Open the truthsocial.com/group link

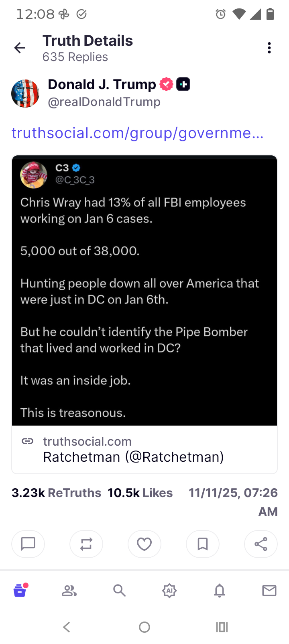(x=137, y=133)
